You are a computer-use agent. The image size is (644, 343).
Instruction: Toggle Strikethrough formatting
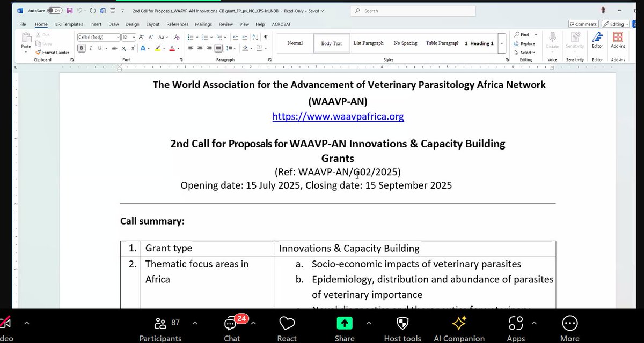tap(113, 48)
